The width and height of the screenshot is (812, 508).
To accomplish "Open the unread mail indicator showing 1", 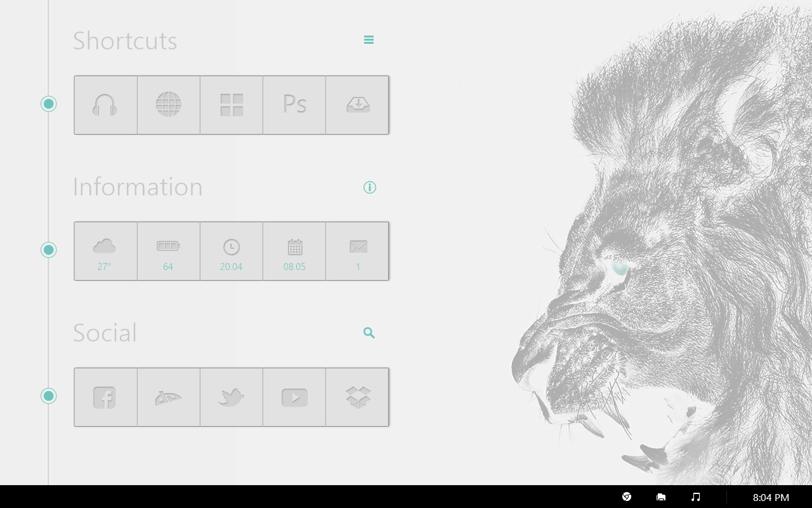I will (x=357, y=251).
